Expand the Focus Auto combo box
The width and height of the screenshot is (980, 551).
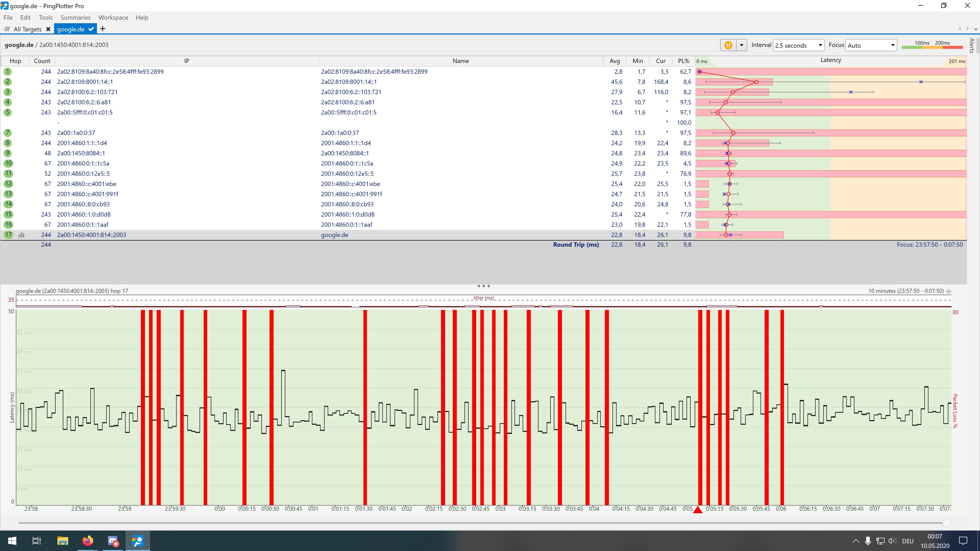892,45
